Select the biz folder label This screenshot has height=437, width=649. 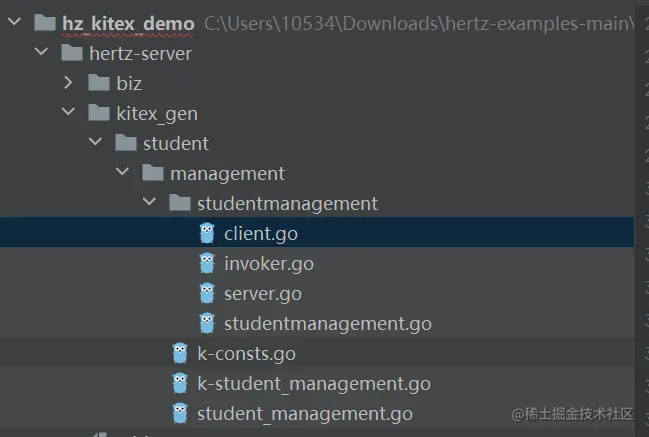tap(129, 84)
